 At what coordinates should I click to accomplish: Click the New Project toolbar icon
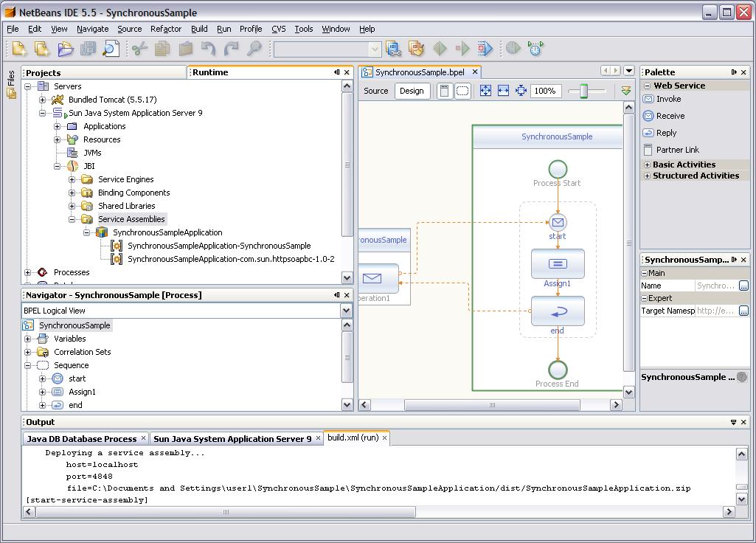point(42,49)
